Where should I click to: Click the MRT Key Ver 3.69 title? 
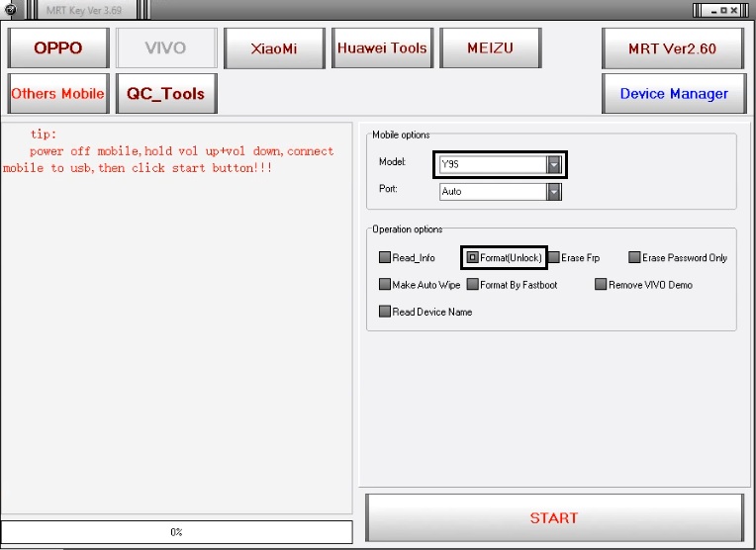point(84,10)
